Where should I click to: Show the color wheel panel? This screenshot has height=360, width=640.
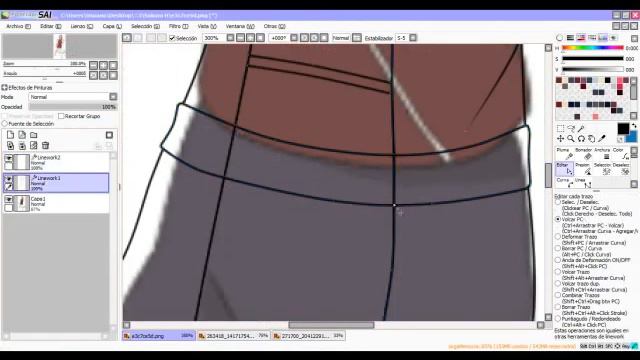559,38
